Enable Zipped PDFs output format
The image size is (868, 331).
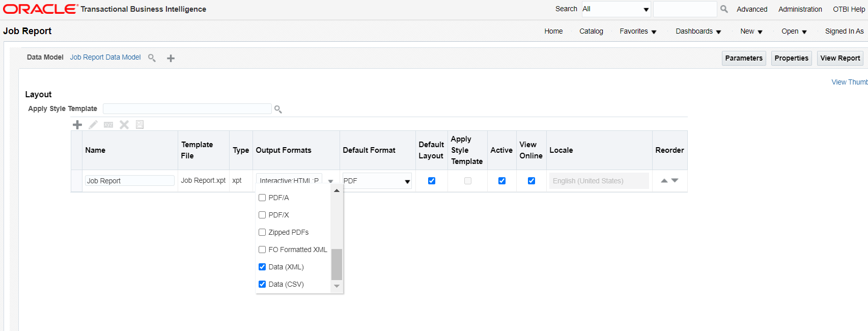click(262, 232)
